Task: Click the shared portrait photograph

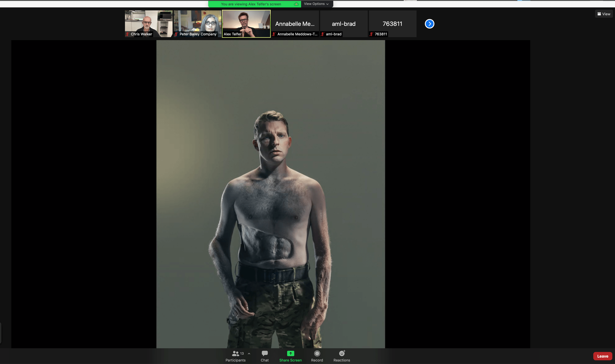Action: pyautogui.click(x=271, y=194)
